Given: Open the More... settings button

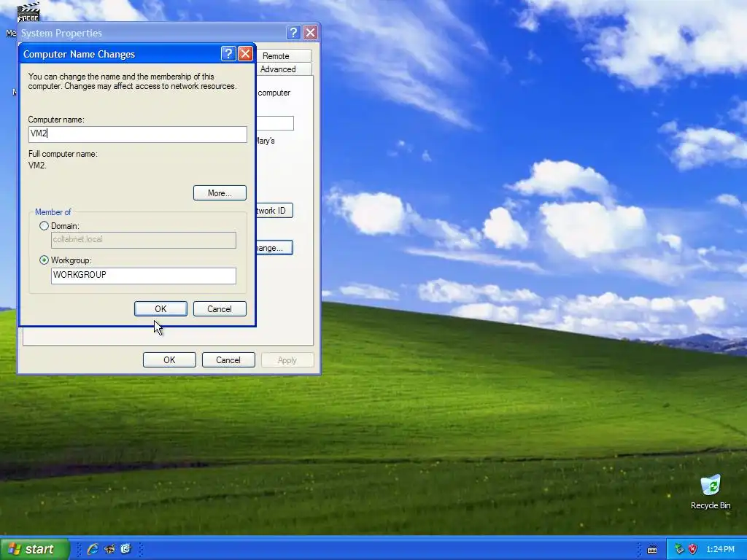Looking at the screenshot, I should (x=220, y=192).
